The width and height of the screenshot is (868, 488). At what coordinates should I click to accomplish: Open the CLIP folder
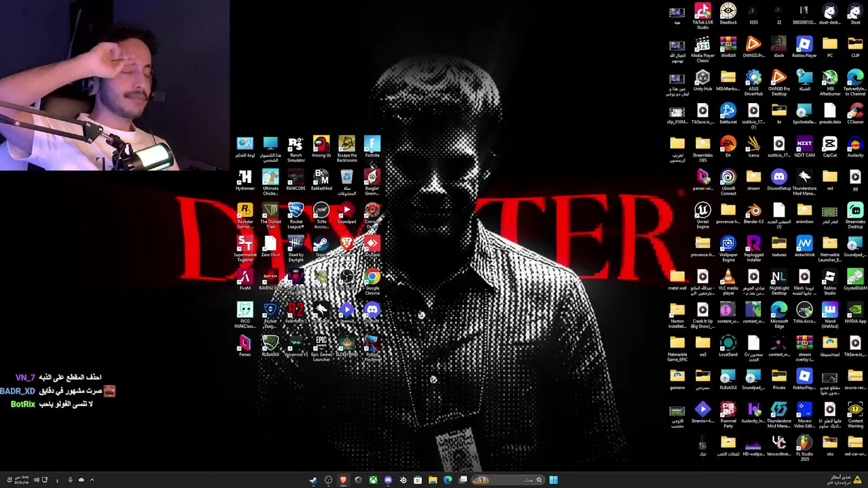click(855, 47)
